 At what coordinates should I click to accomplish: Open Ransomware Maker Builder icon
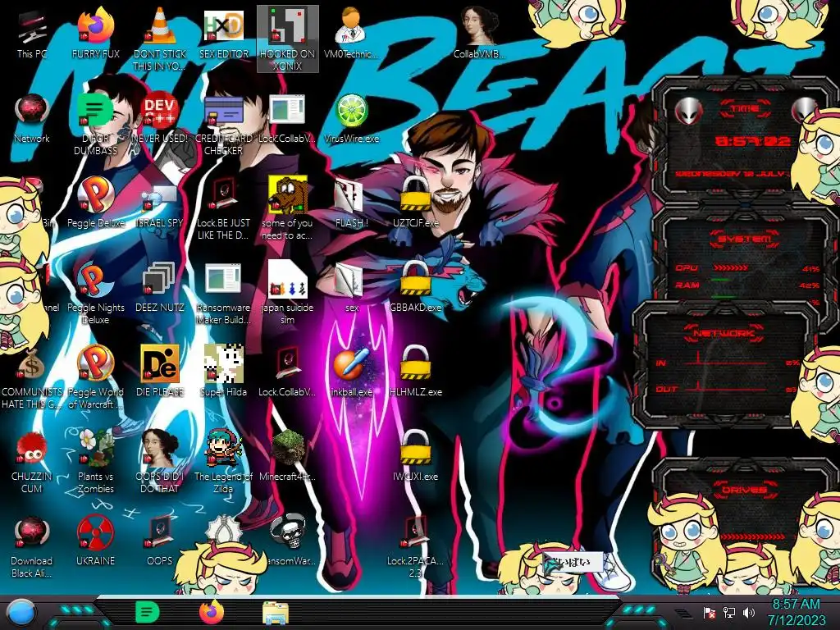click(223, 293)
